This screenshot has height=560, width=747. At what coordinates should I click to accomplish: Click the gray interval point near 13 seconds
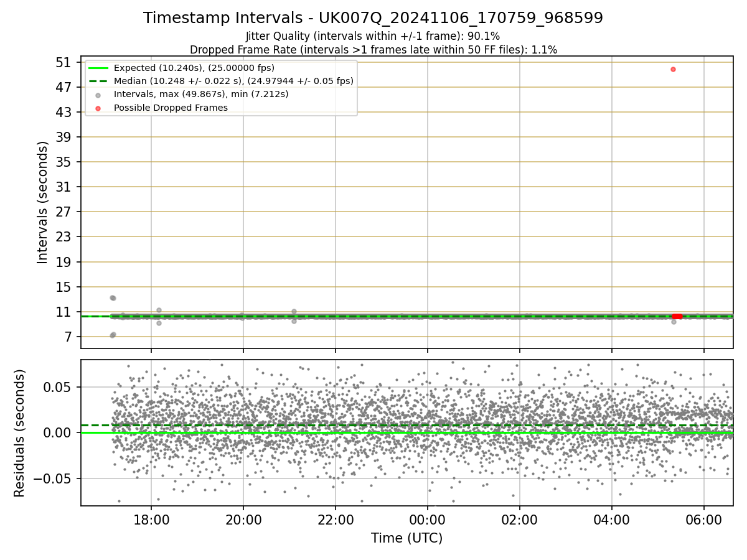(x=112, y=297)
